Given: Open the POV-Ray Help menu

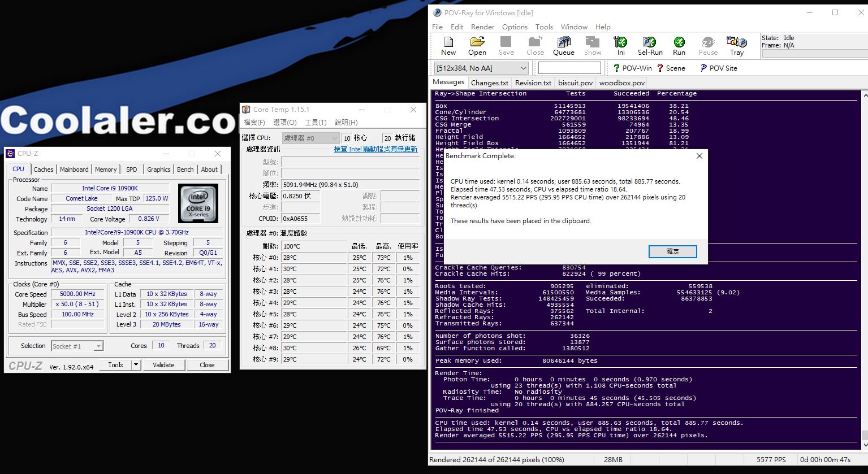Looking at the screenshot, I should [x=603, y=27].
